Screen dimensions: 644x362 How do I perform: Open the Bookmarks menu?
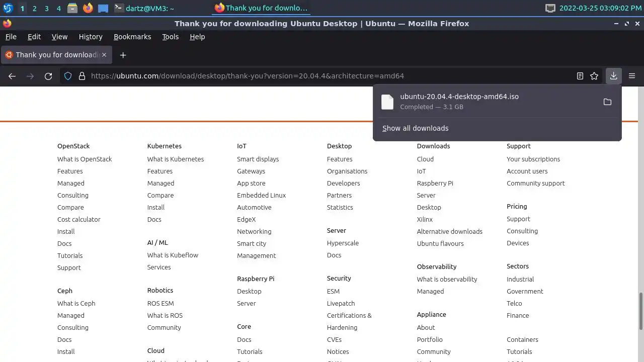132,37
